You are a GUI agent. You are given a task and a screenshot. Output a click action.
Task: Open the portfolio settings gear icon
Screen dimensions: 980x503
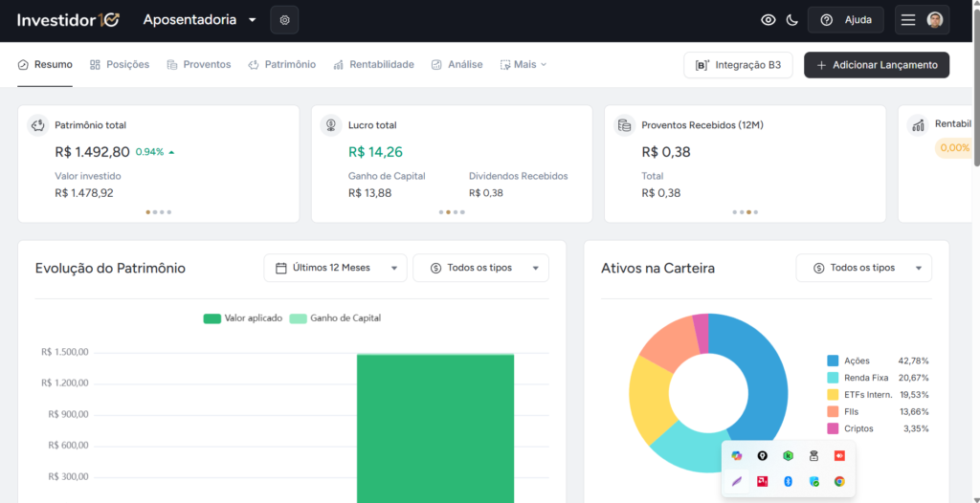(x=284, y=20)
